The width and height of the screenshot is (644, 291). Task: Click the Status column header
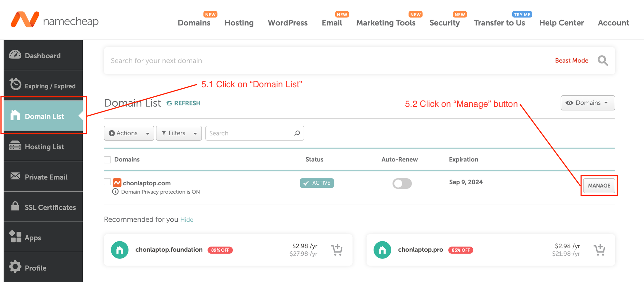click(x=314, y=160)
